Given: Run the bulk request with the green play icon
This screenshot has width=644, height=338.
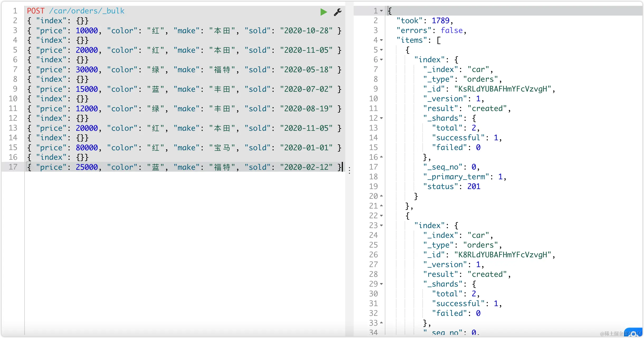Looking at the screenshot, I should click(x=324, y=12).
